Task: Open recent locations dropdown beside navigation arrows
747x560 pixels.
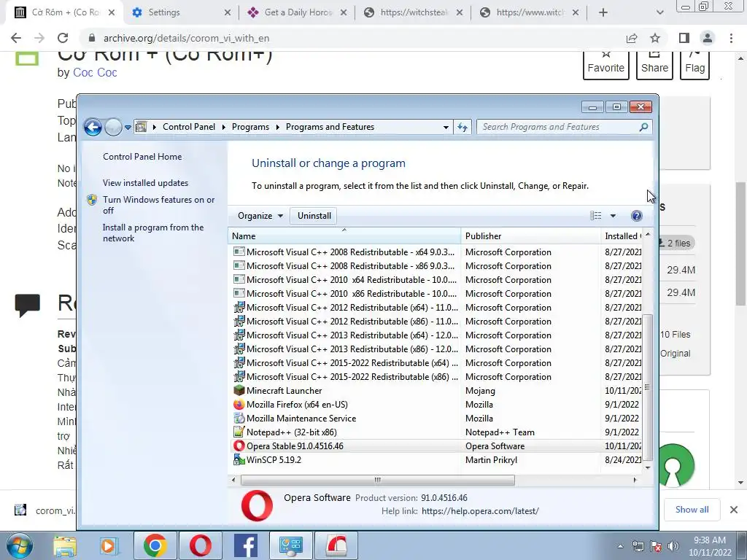Action: coord(128,128)
